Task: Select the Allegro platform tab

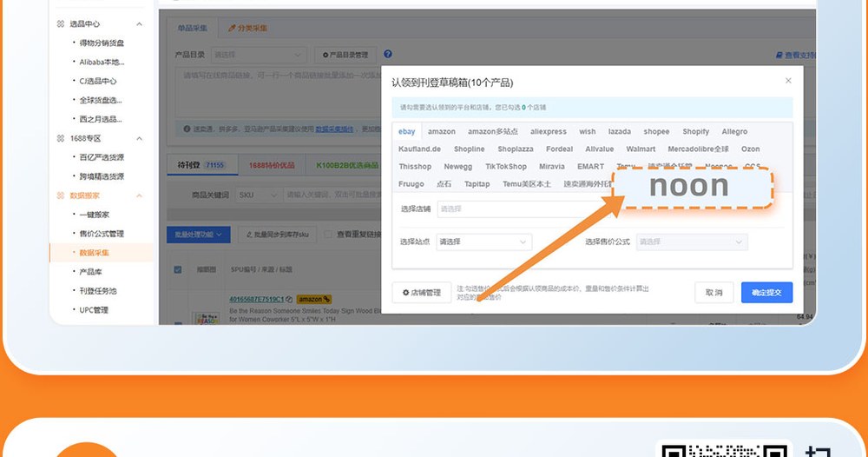Action: click(x=734, y=131)
